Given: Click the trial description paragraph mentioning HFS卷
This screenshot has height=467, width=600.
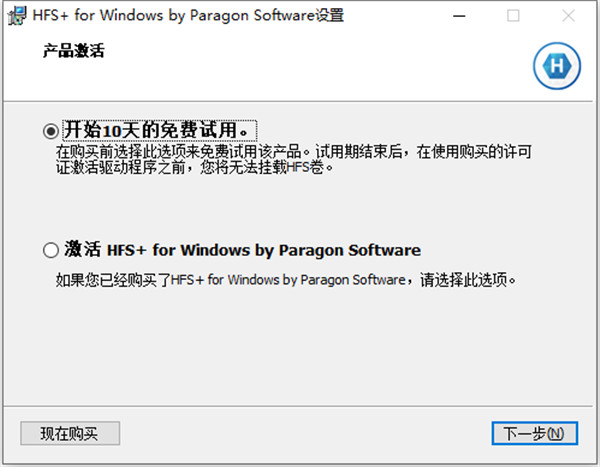Looking at the screenshot, I should click(293, 159).
